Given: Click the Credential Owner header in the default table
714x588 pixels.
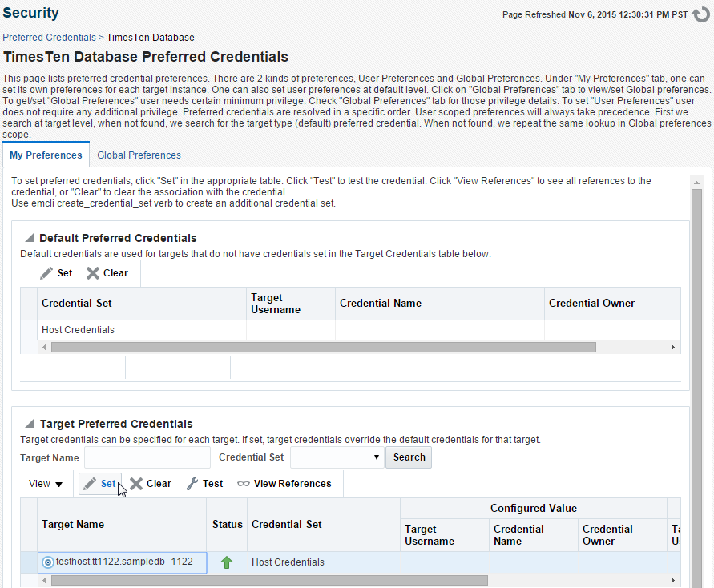Looking at the screenshot, I should [612, 304].
